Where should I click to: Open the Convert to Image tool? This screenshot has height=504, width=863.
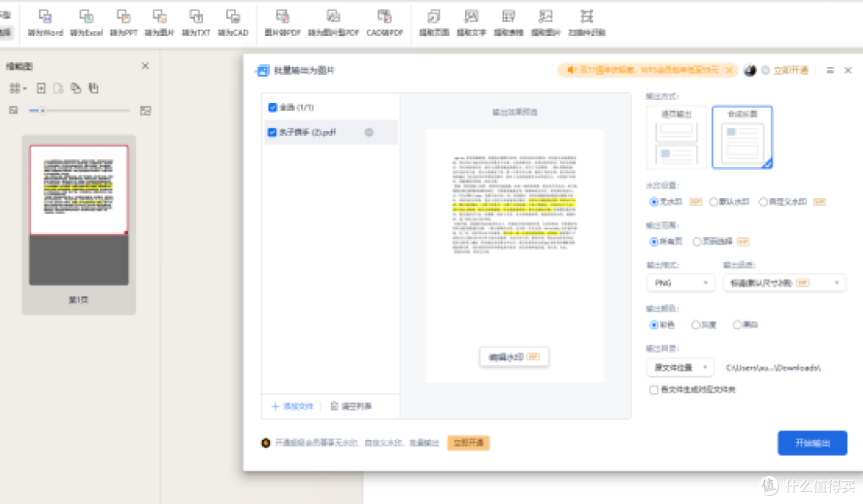pyautogui.click(x=160, y=22)
